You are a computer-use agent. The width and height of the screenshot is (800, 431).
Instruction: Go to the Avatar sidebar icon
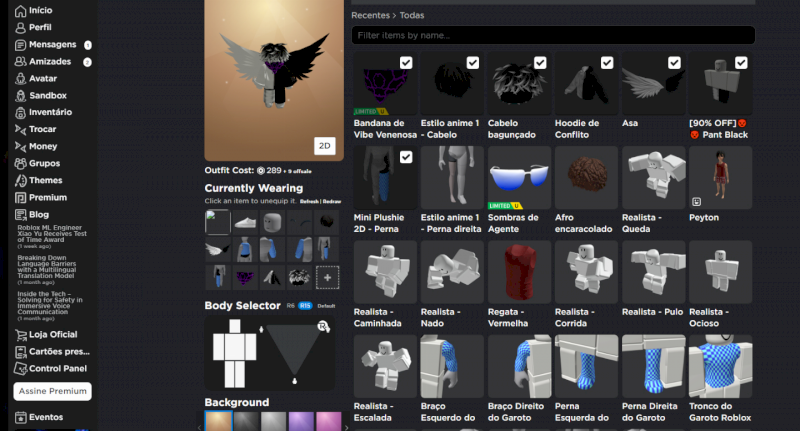pyautogui.click(x=20, y=79)
